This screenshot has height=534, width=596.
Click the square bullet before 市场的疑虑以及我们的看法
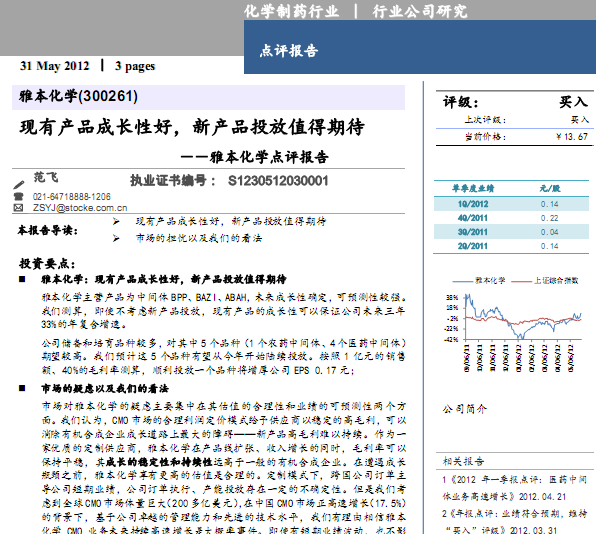tap(22, 388)
